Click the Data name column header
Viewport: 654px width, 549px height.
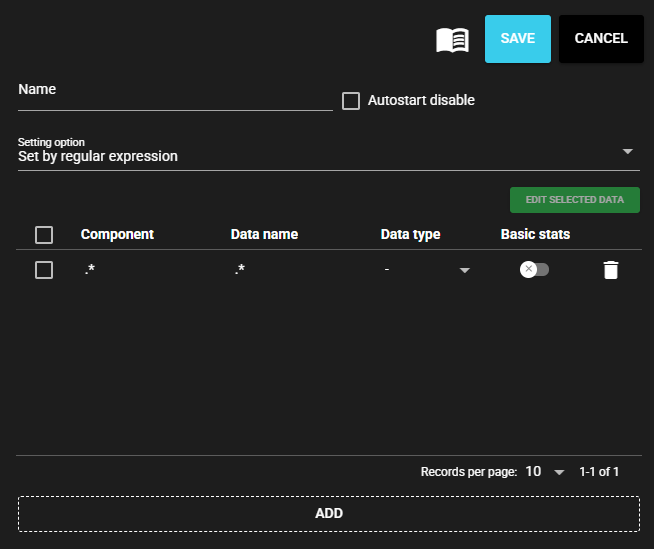click(264, 234)
